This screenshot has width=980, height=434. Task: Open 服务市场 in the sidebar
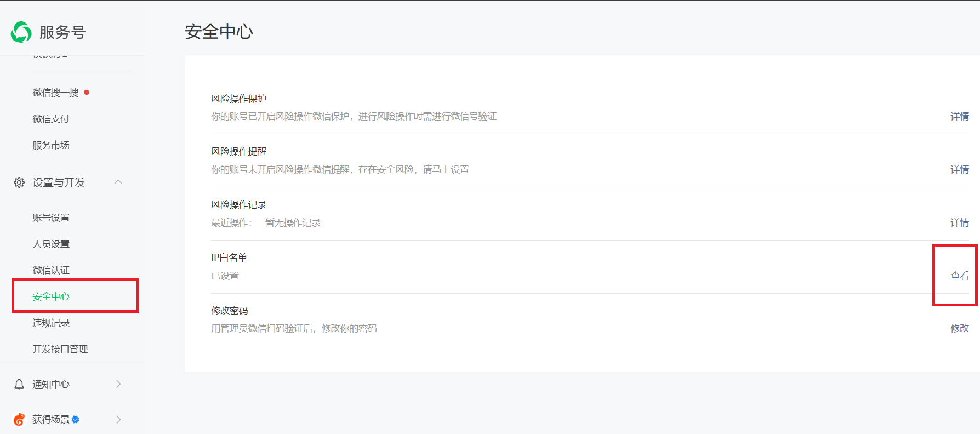point(51,145)
